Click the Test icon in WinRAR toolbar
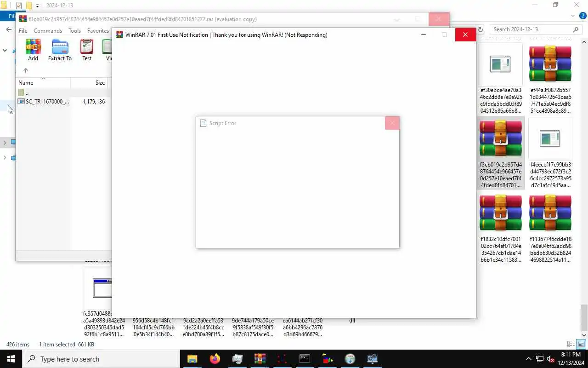This screenshot has height=368, width=588. click(87, 50)
